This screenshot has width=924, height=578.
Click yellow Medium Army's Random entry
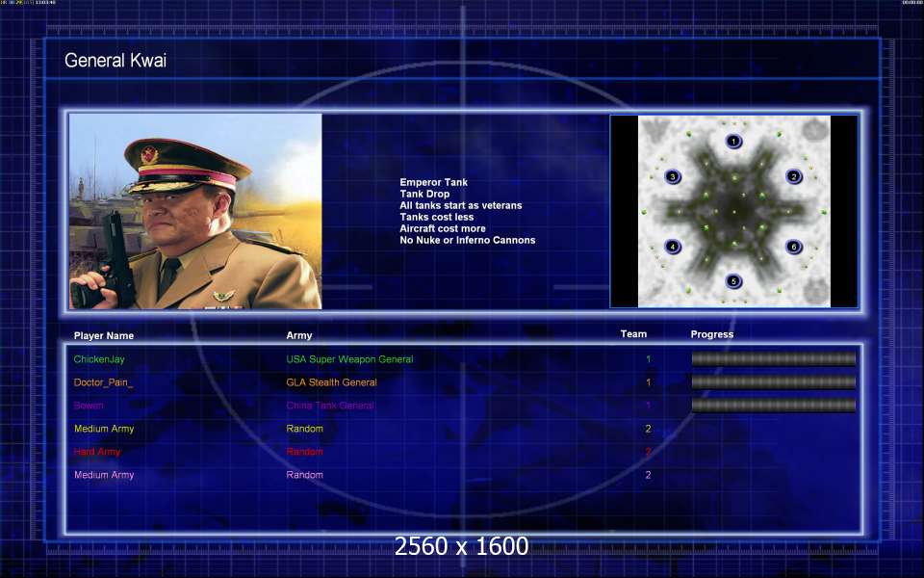(305, 429)
